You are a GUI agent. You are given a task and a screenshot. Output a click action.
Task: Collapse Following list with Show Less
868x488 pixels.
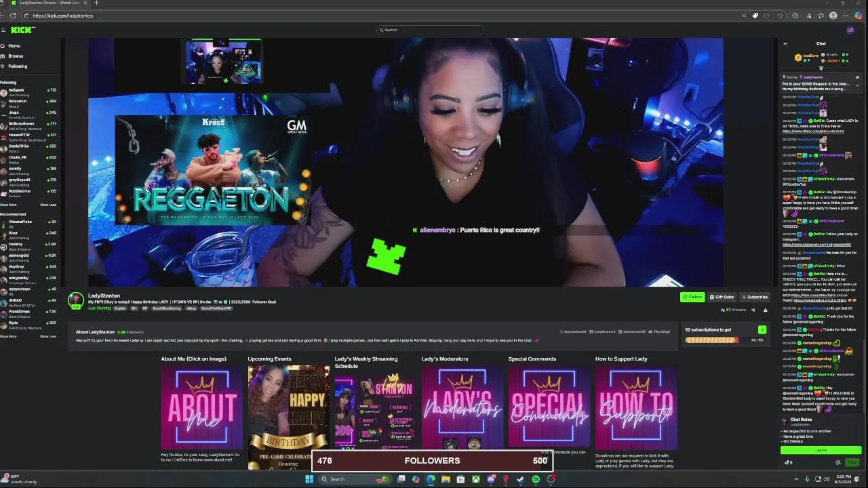point(48,205)
